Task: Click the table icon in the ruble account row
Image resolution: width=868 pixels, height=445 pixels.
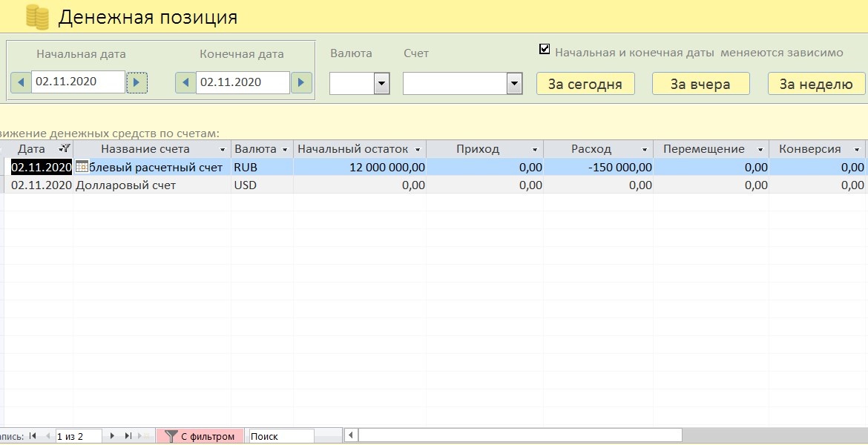Action: pos(82,167)
